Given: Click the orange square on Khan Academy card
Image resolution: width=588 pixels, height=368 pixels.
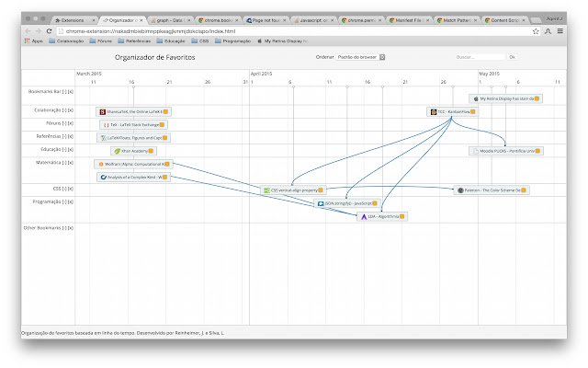Looking at the screenshot, I should point(151,151).
